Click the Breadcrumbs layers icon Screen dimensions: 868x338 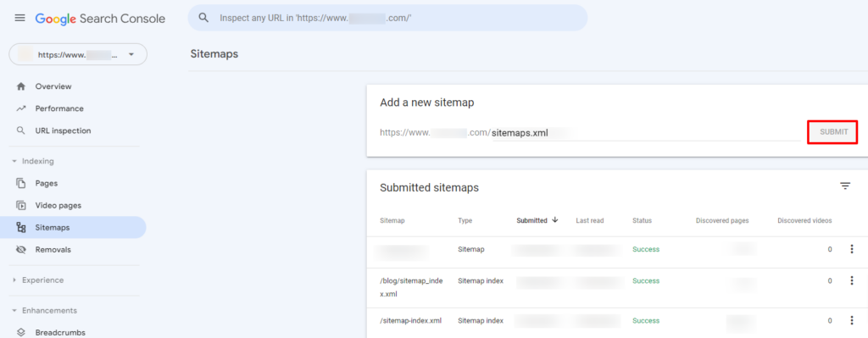coord(21,332)
